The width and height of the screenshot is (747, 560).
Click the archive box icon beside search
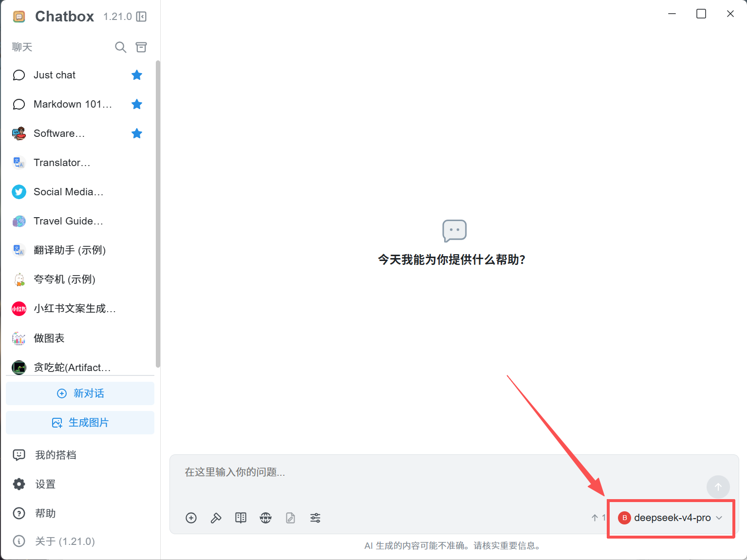[x=141, y=47]
